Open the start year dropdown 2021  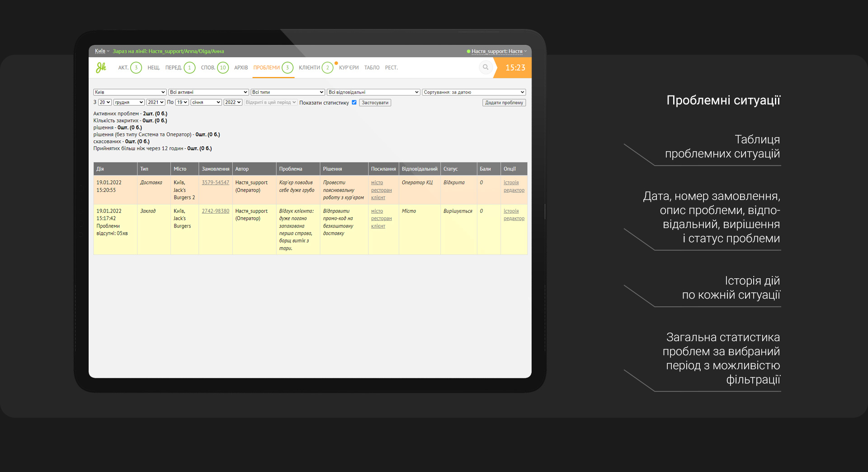(156, 102)
